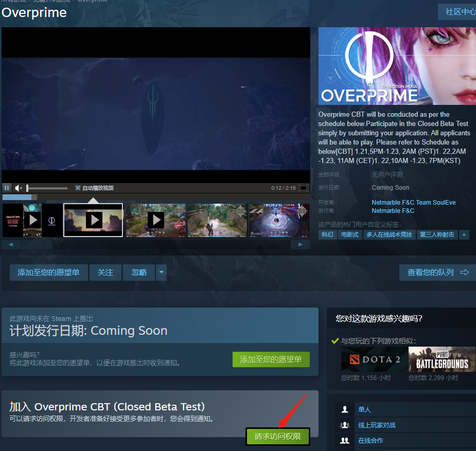Play the forest battle gameplay video thumbnail

click(x=156, y=220)
